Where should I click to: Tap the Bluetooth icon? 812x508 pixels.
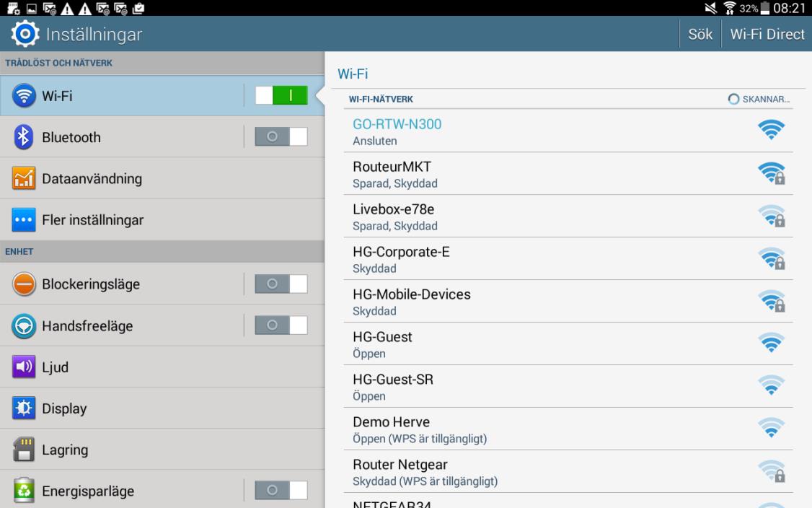coord(24,137)
